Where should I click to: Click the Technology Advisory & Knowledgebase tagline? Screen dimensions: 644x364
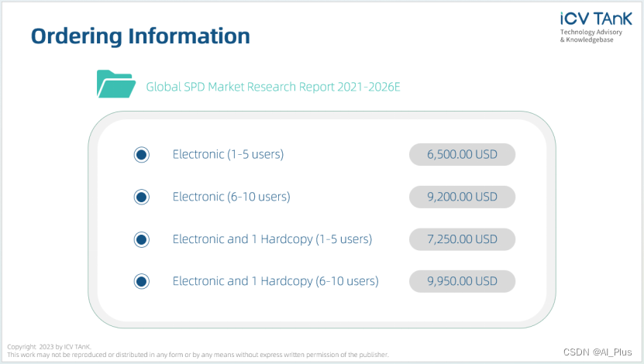tap(591, 36)
